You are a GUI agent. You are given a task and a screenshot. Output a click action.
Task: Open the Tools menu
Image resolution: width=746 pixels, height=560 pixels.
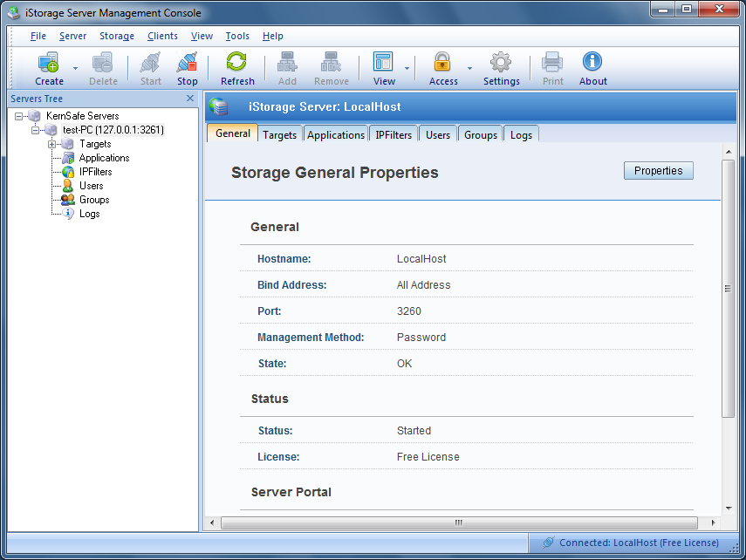tap(237, 36)
